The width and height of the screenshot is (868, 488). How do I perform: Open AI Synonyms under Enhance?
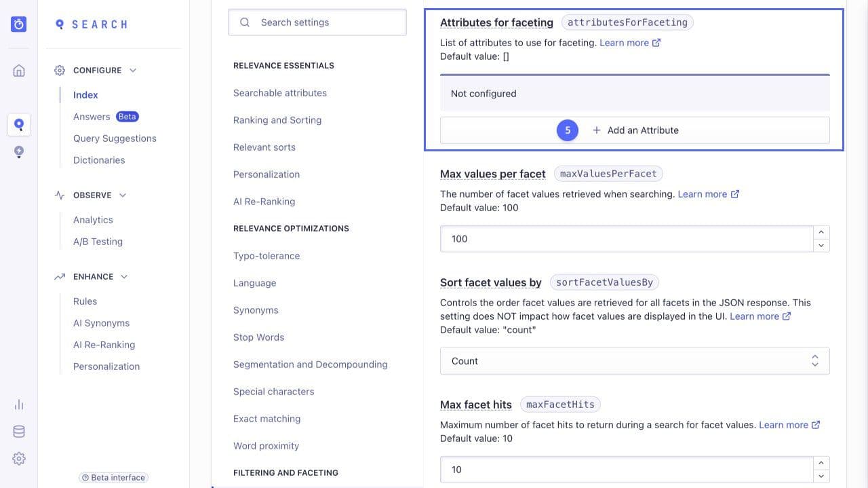[101, 323]
